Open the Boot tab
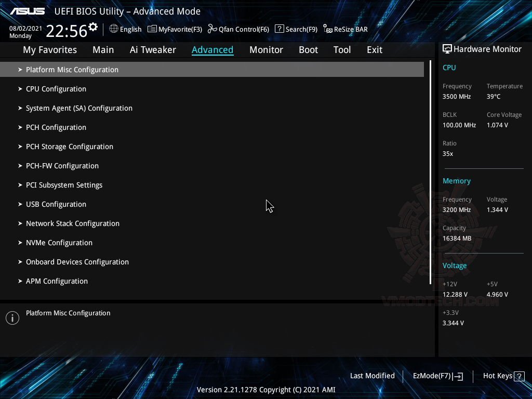The height and width of the screenshot is (399, 532). coord(309,50)
